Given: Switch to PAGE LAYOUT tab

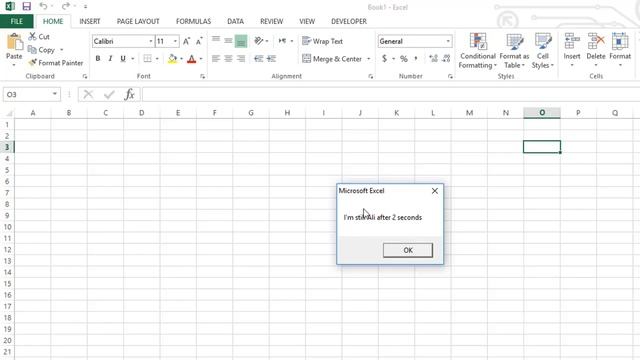Looking at the screenshot, I should [138, 21].
